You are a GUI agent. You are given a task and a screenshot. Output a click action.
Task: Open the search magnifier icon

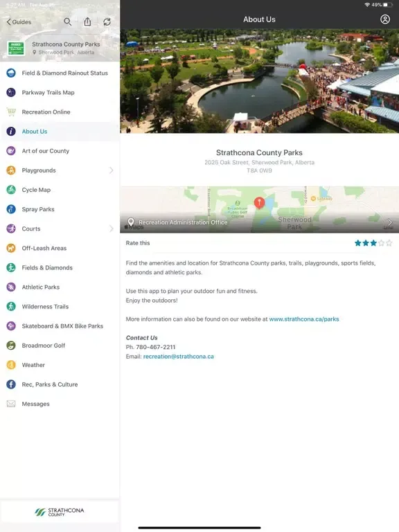click(x=67, y=21)
